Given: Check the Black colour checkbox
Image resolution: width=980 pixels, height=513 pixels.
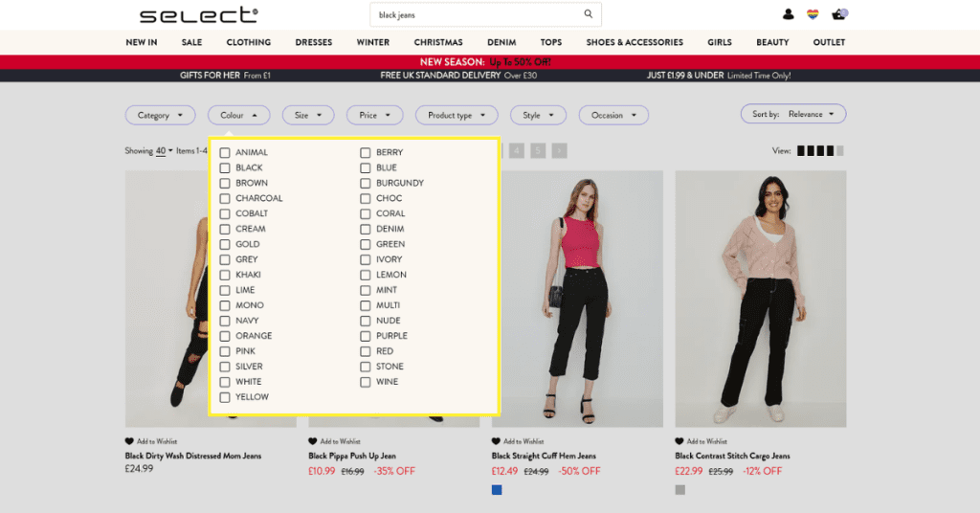Looking at the screenshot, I should click(x=225, y=167).
